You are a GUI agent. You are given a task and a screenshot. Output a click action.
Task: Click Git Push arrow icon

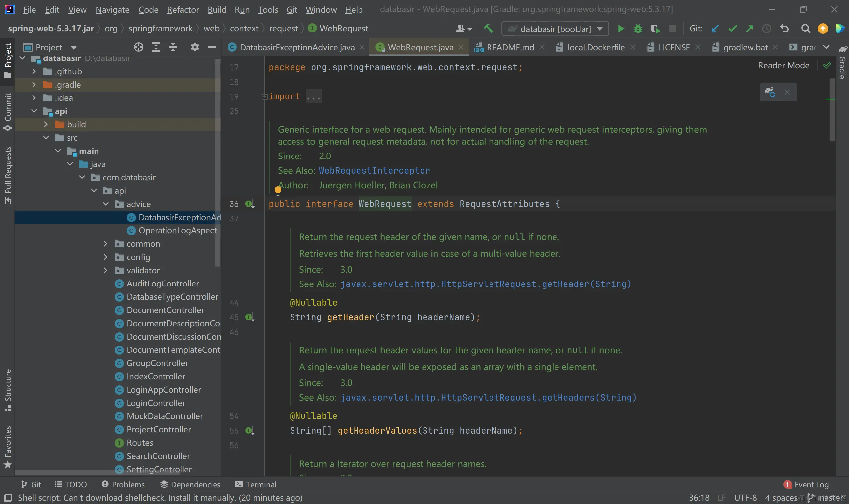pyautogui.click(x=749, y=29)
